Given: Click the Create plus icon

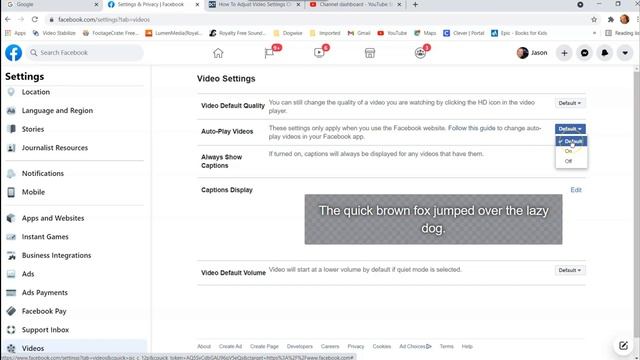Looking at the screenshot, I should pyautogui.click(x=564, y=53).
